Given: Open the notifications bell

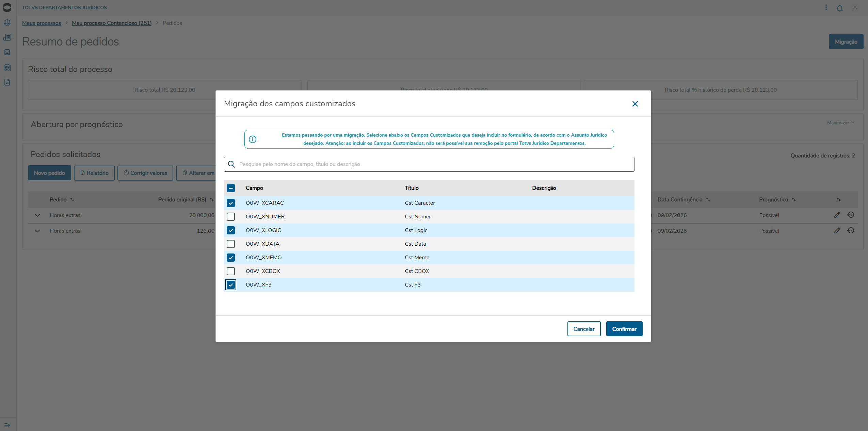Looking at the screenshot, I should click(839, 8).
